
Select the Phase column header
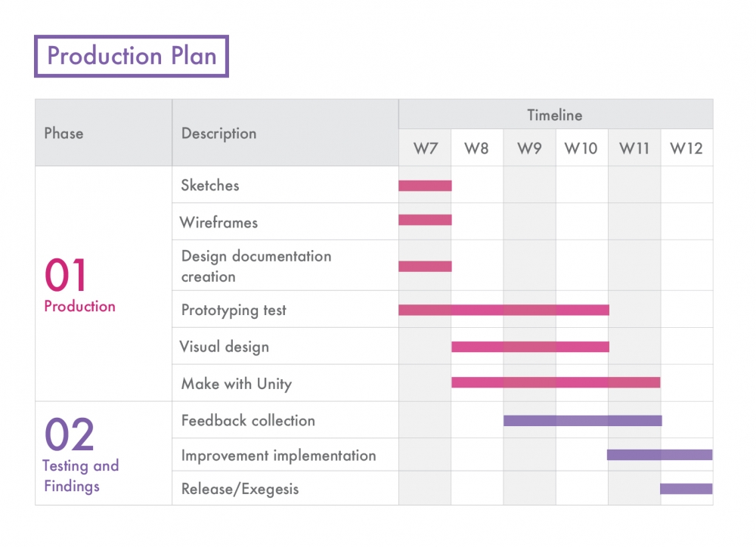(x=64, y=134)
